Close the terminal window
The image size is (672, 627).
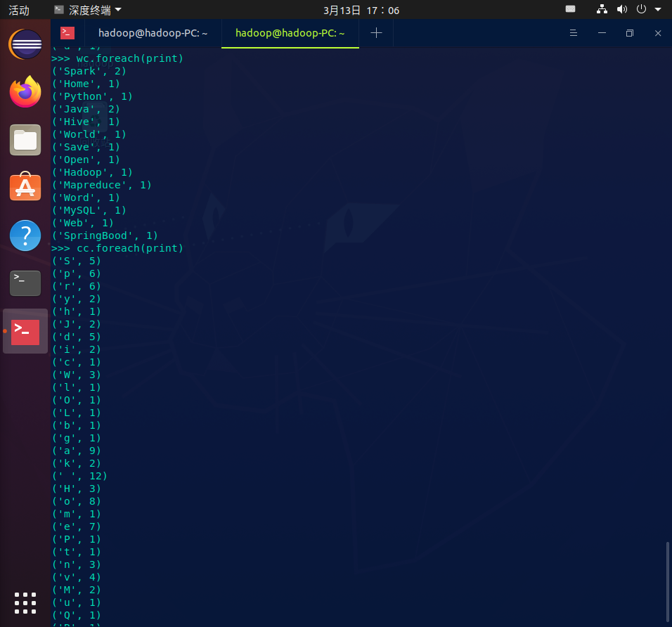pyautogui.click(x=658, y=33)
